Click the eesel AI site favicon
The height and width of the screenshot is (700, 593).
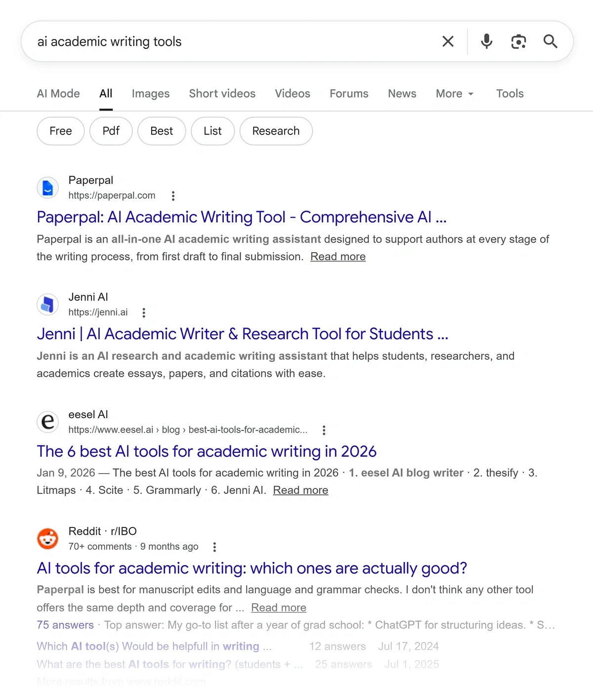pyautogui.click(x=47, y=422)
